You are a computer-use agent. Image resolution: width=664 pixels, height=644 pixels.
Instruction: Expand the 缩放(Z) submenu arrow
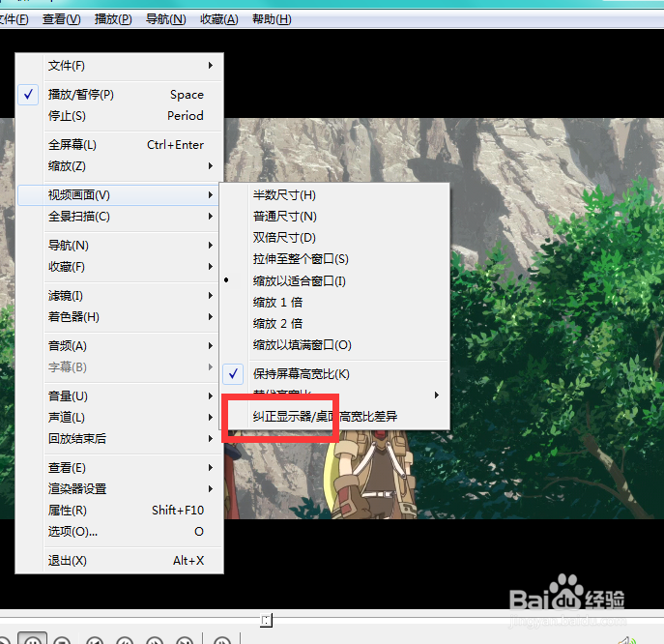click(x=211, y=166)
